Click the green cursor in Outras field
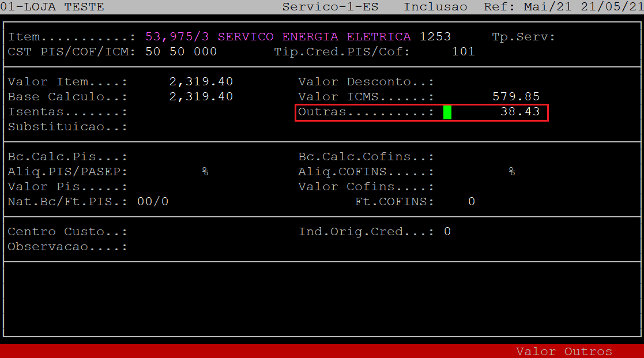644x358 pixels. pyautogui.click(x=447, y=112)
